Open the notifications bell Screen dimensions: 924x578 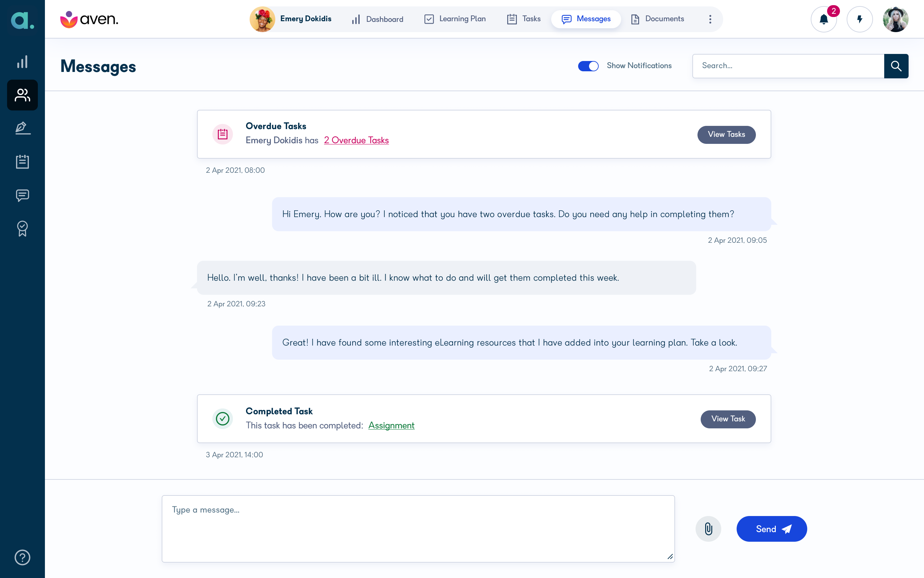(824, 19)
